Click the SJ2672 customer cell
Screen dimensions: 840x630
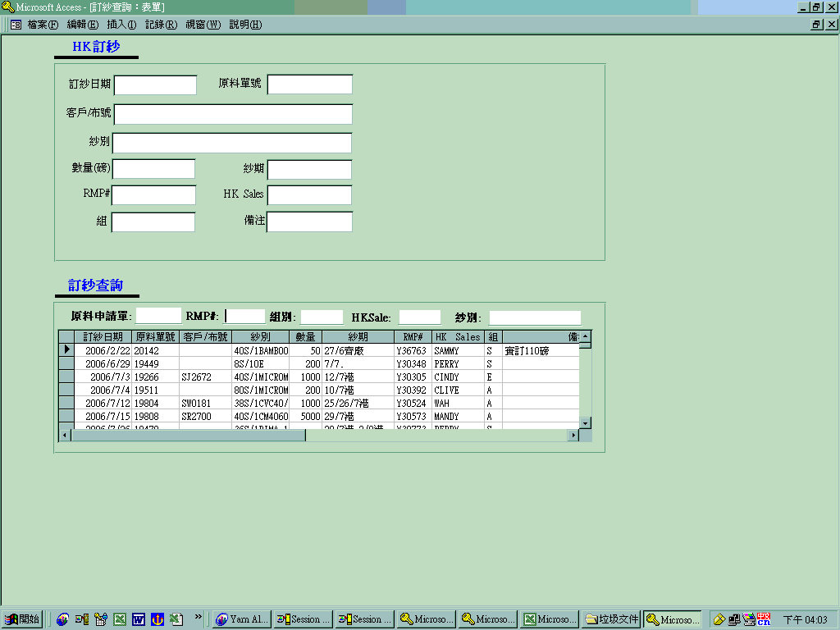(x=205, y=377)
